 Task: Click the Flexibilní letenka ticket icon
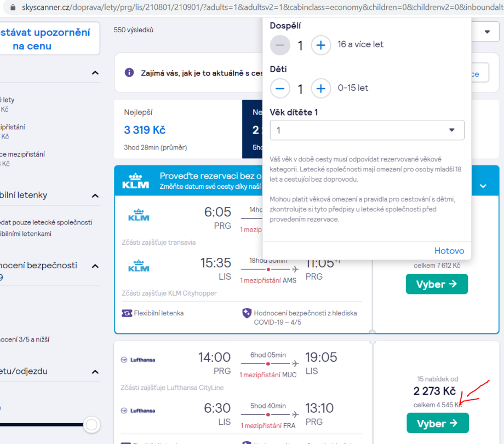[x=127, y=313]
